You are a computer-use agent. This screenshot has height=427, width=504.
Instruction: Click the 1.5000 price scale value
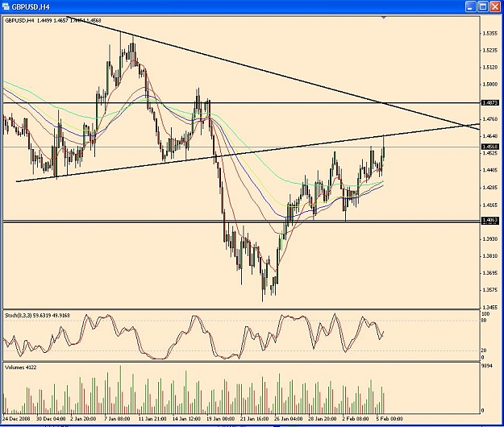tap(490, 84)
